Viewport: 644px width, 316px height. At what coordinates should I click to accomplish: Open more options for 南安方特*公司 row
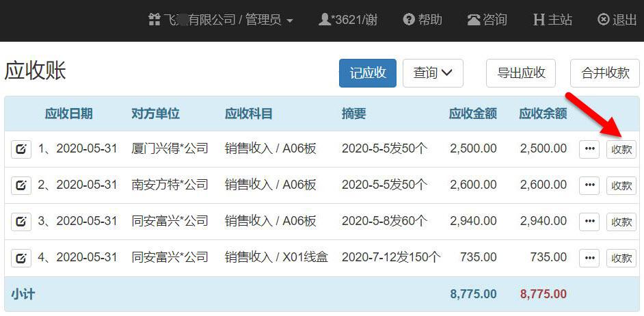(x=589, y=186)
